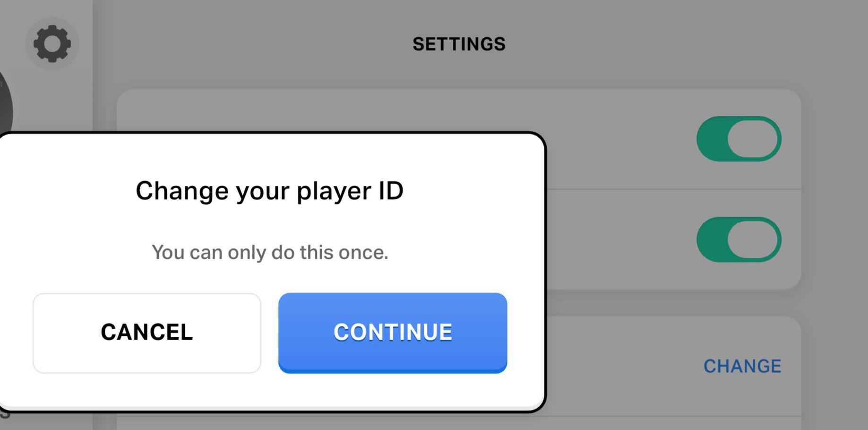
Task: Click the "You can only do this once." message
Action: tap(269, 252)
